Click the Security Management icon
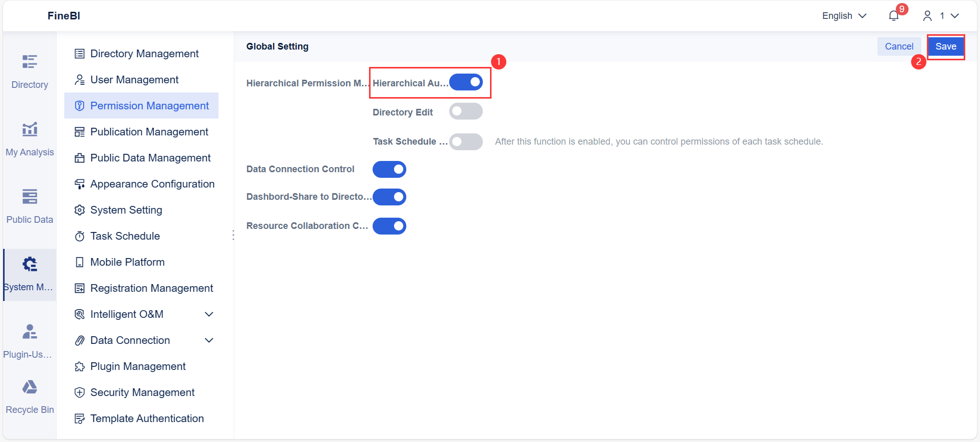Screen dimensions: 980x442 80,392
